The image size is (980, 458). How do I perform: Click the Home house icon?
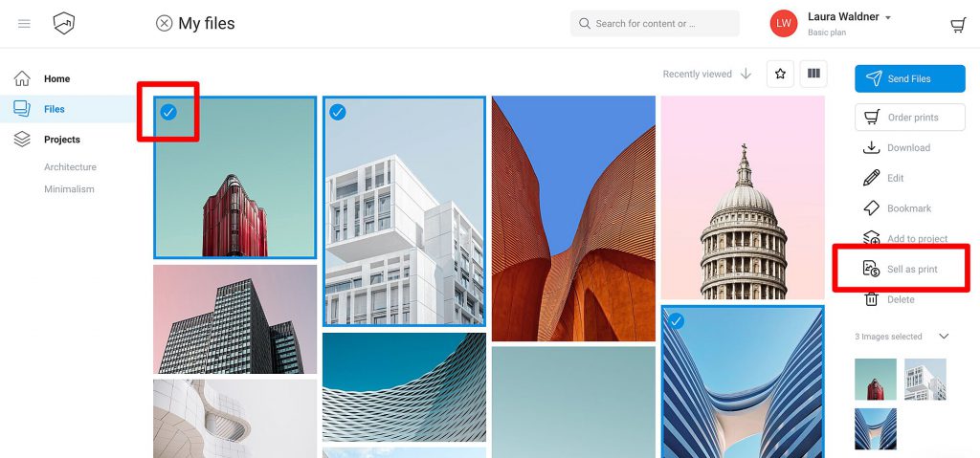tap(22, 78)
